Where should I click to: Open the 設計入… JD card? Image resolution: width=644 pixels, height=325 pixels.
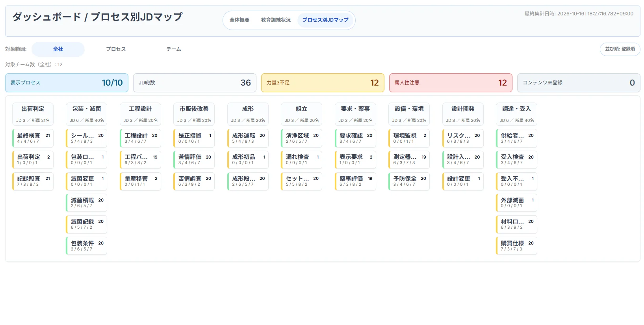pos(463,160)
